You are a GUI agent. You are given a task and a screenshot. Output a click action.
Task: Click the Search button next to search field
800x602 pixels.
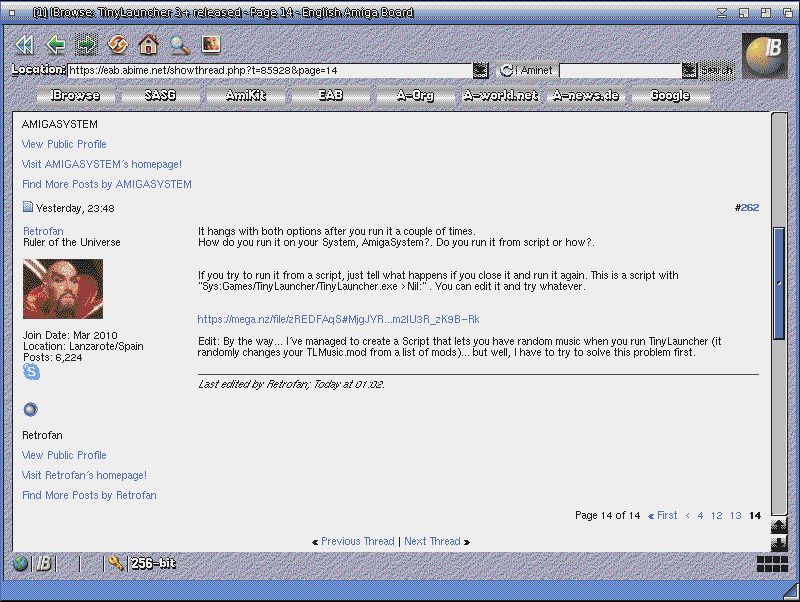point(717,70)
